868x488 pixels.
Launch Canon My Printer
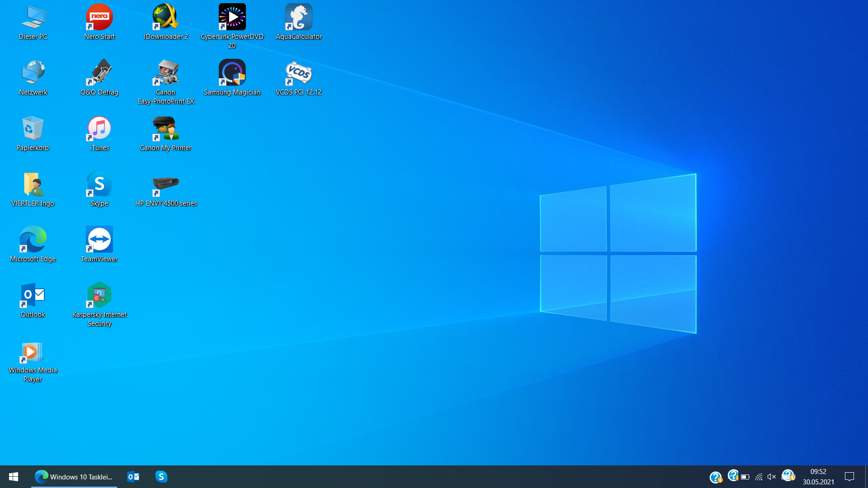[x=165, y=128]
